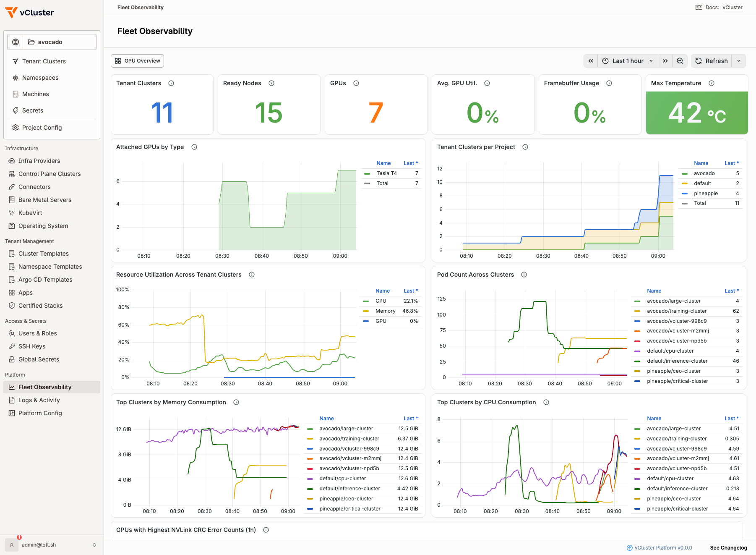Click Bare Metal Servers icon
The height and width of the screenshot is (555, 756).
point(12,200)
